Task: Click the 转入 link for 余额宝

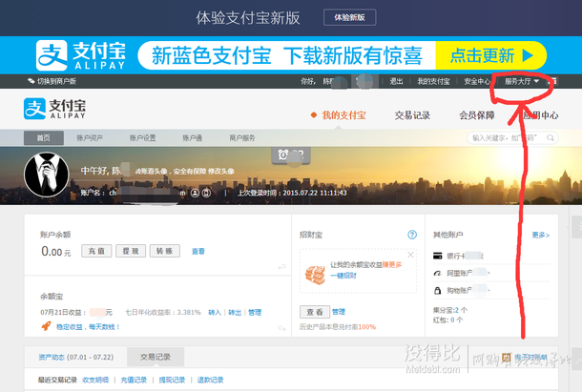Action: (x=215, y=313)
